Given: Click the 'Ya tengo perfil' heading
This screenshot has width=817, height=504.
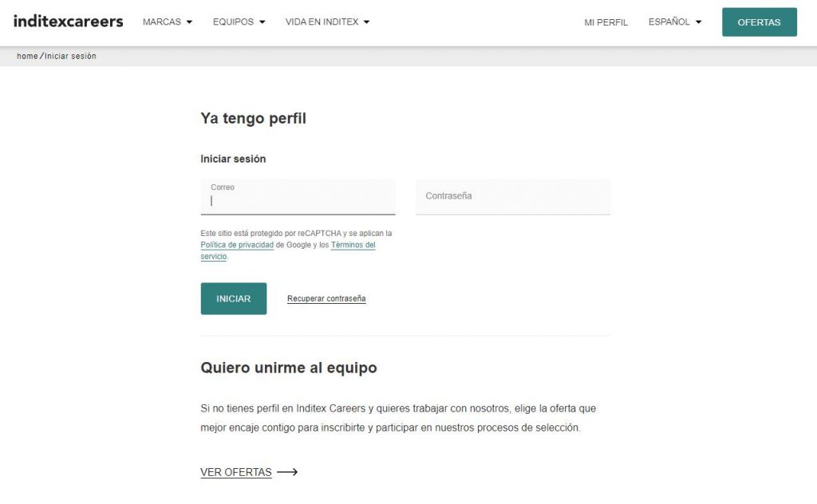Looking at the screenshot, I should (x=253, y=118).
